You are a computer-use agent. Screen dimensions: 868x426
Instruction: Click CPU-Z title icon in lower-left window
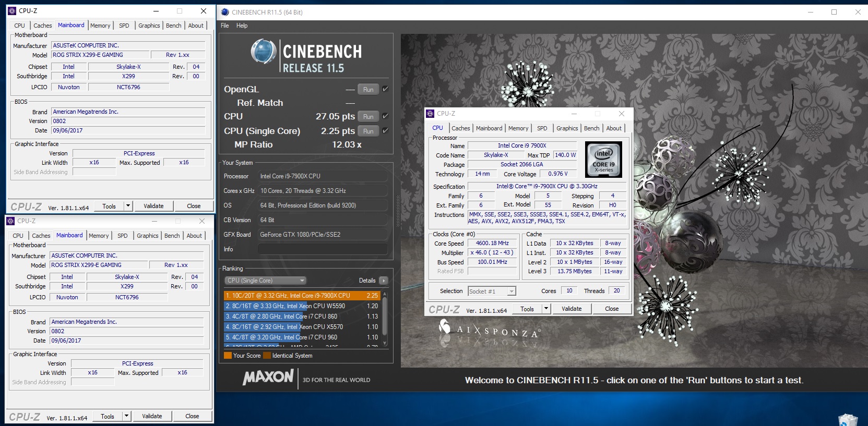click(x=10, y=221)
